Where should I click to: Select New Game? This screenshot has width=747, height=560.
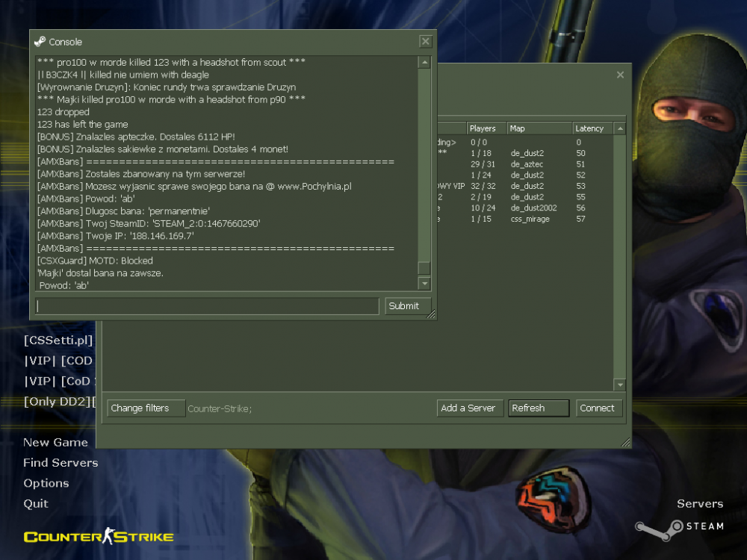pos(55,442)
